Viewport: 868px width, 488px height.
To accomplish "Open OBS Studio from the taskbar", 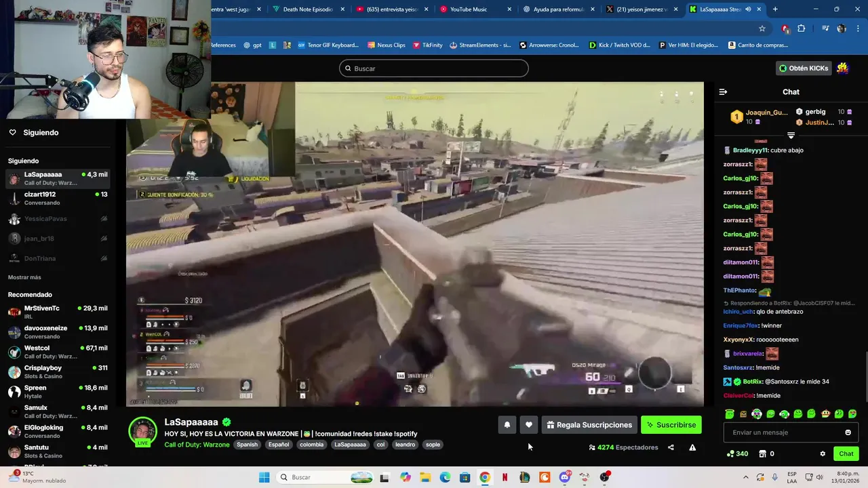I will 605,477.
